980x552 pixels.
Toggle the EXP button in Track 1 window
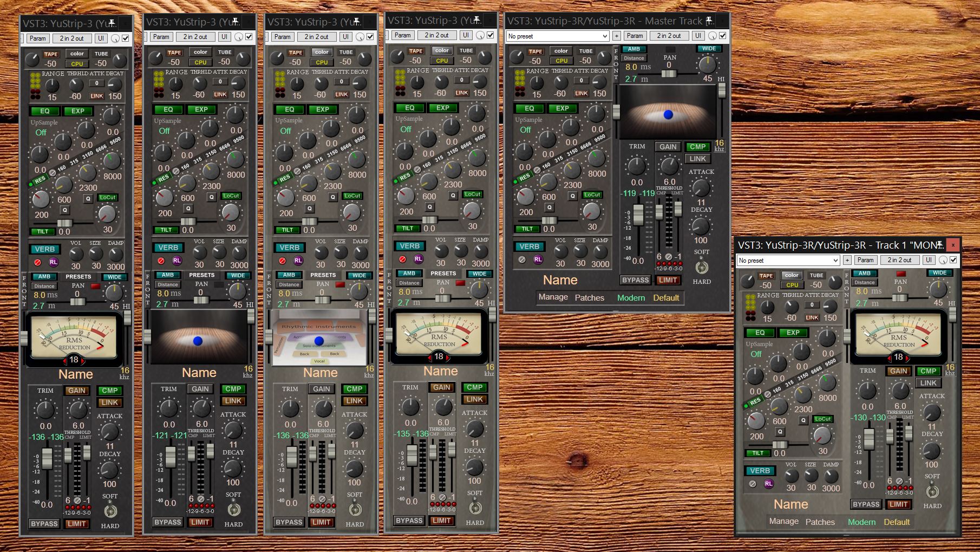point(793,333)
